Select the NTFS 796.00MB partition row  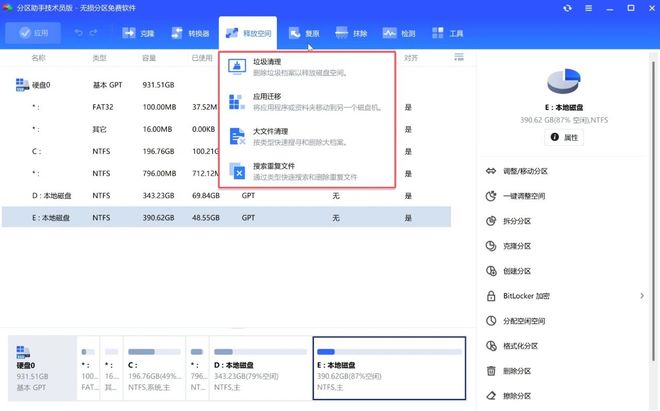(226, 173)
